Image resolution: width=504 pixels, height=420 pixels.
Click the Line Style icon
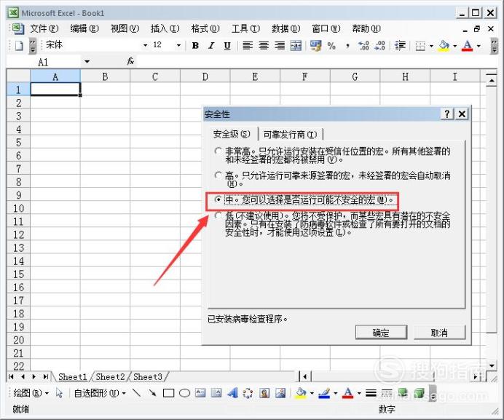pyautogui.click(x=371, y=393)
